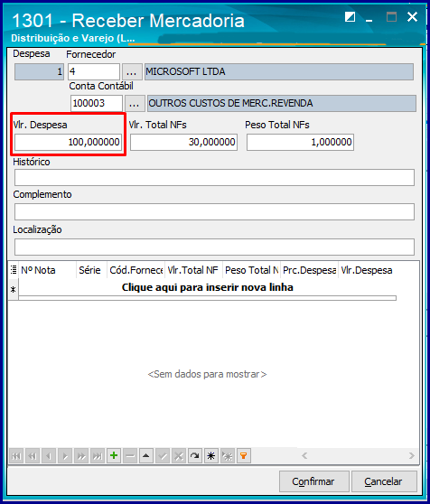Click the Conta Contábil code field 100003

[x=97, y=103]
